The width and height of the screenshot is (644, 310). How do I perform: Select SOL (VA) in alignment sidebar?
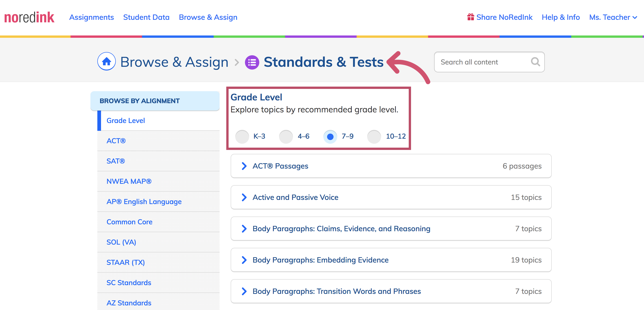(x=158, y=242)
